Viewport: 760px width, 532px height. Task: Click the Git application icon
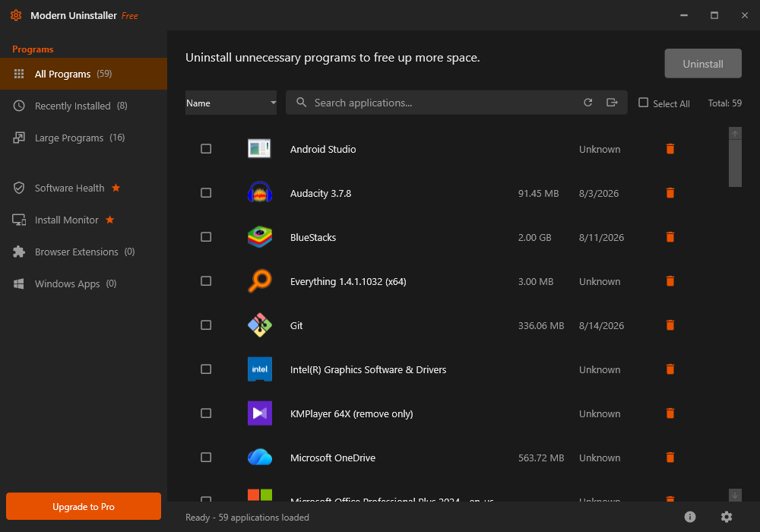click(x=260, y=325)
